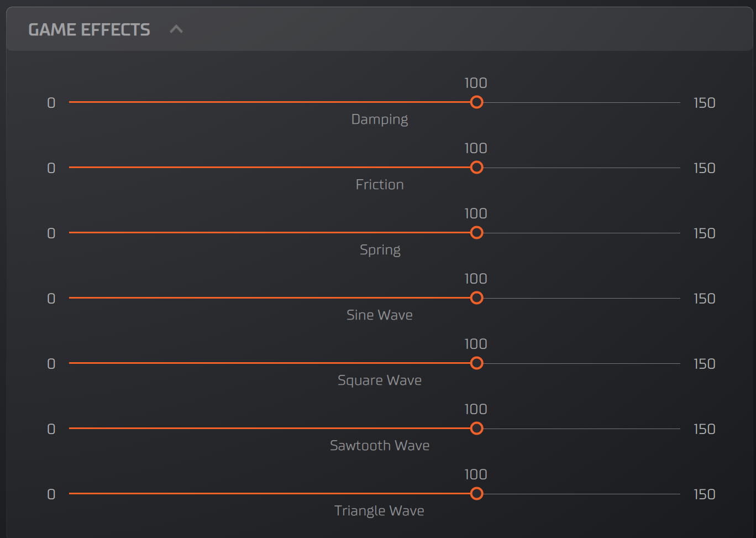Click the 0 minimum label for Friction

[51, 168]
